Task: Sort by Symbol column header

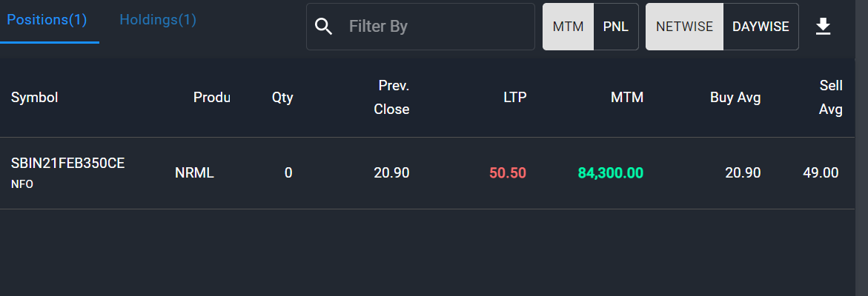Action: pyautogui.click(x=34, y=98)
